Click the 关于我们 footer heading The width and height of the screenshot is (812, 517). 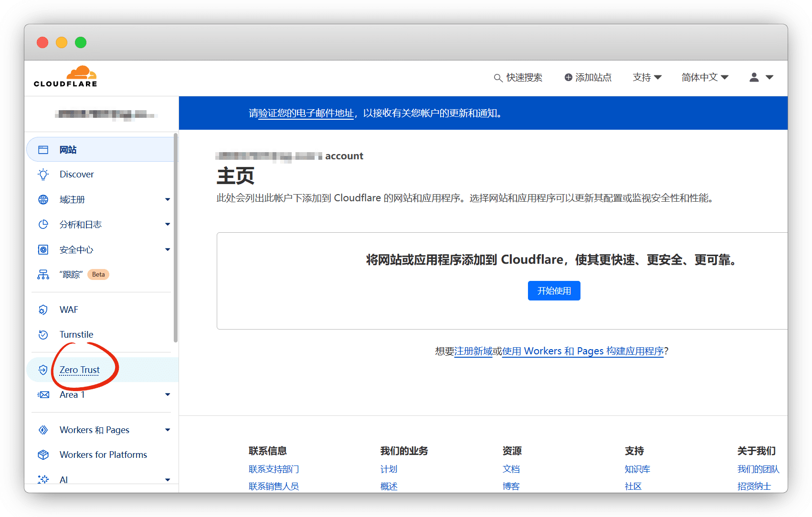pos(756,451)
